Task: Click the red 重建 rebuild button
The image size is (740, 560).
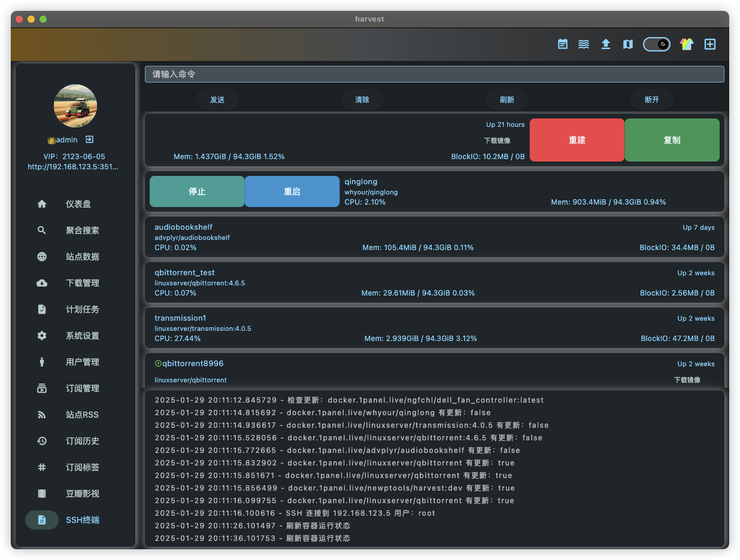Action: 577,140
